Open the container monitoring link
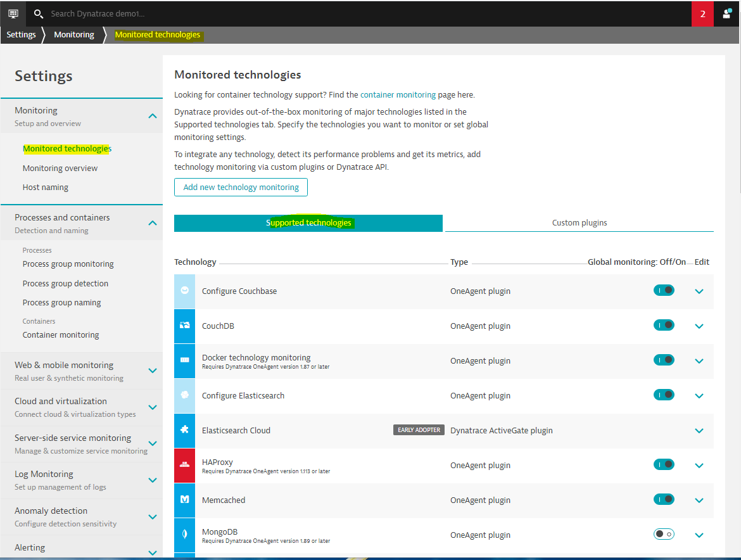Screen dimensions: 741x560 click(398, 95)
